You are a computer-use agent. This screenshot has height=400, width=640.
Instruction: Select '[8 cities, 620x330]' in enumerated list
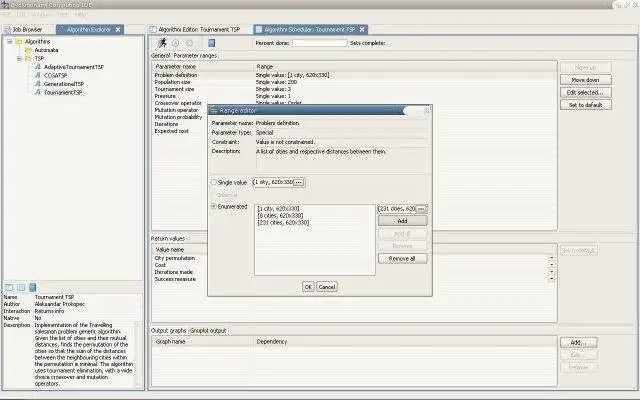280,216
